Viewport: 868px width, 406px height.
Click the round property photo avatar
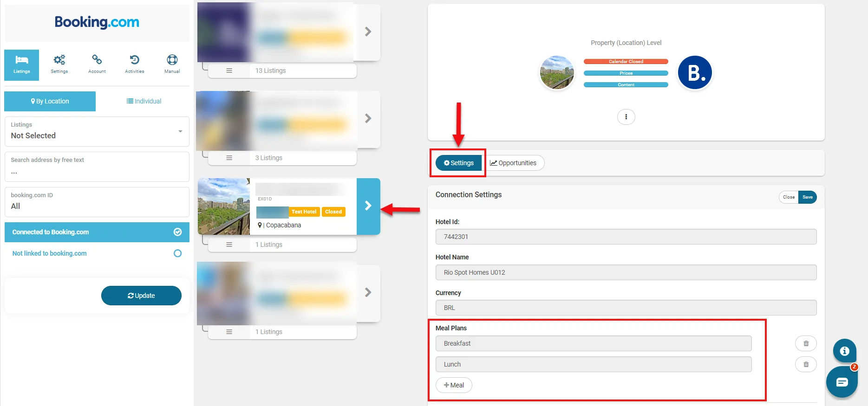coord(557,73)
